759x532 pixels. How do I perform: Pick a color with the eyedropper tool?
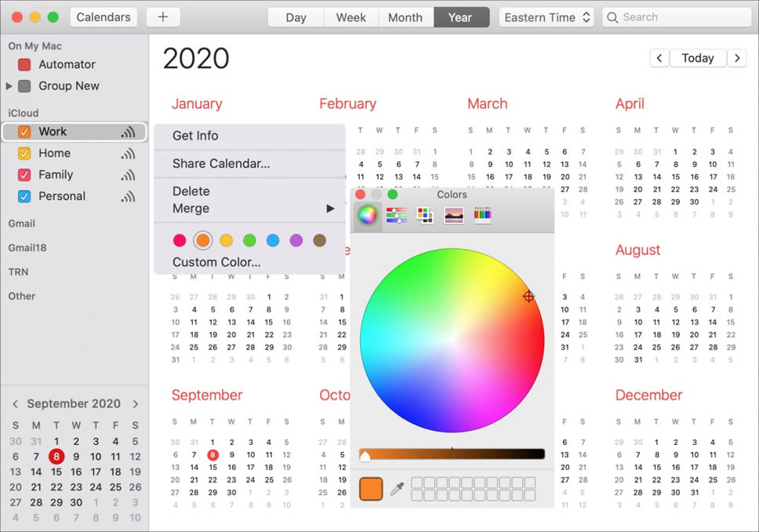click(x=397, y=488)
